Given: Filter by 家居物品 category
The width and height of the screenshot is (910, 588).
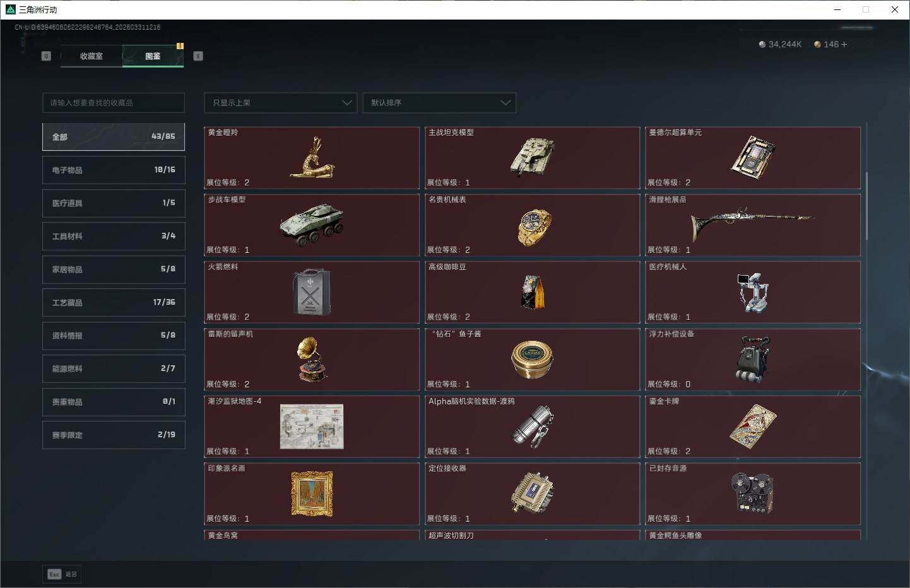Looking at the screenshot, I should 114,269.
